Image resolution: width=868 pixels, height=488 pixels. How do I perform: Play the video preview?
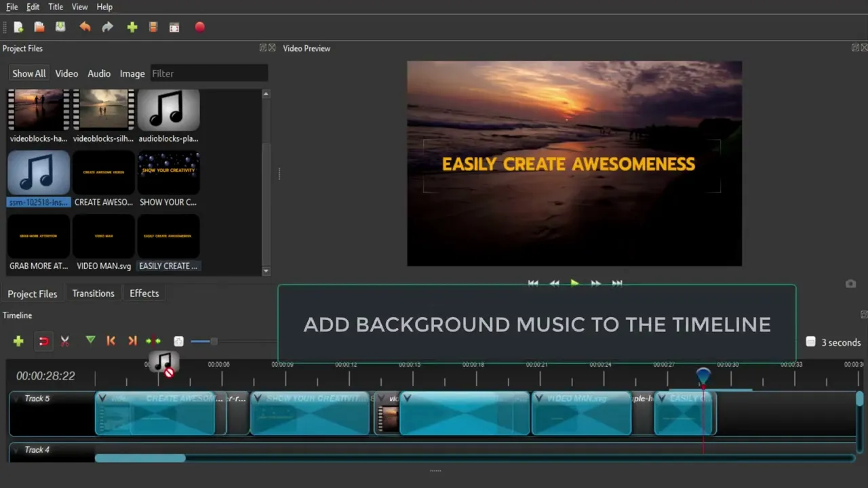click(575, 283)
